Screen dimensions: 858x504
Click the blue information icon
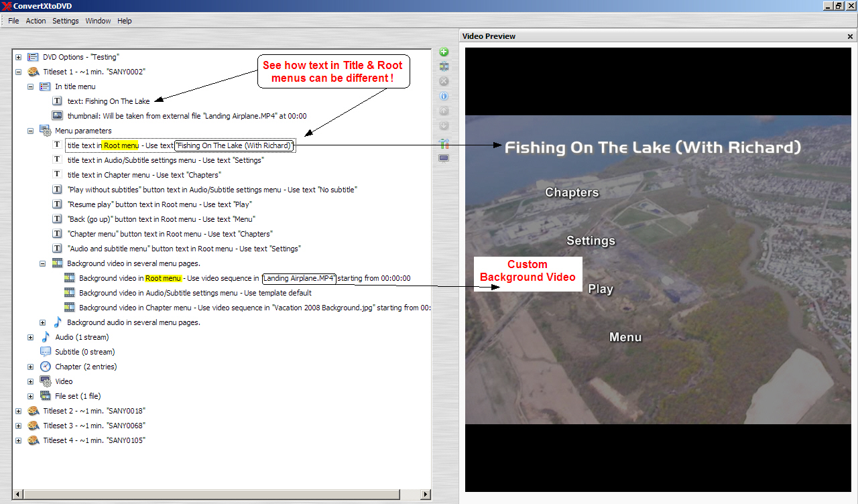click(x=444, y=96)
